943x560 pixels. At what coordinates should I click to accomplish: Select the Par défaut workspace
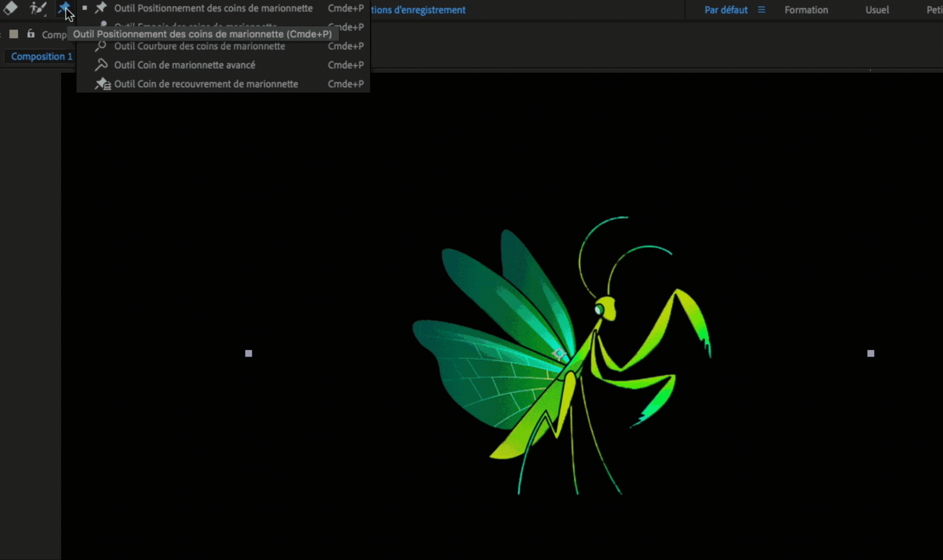[x=726, y=10]
